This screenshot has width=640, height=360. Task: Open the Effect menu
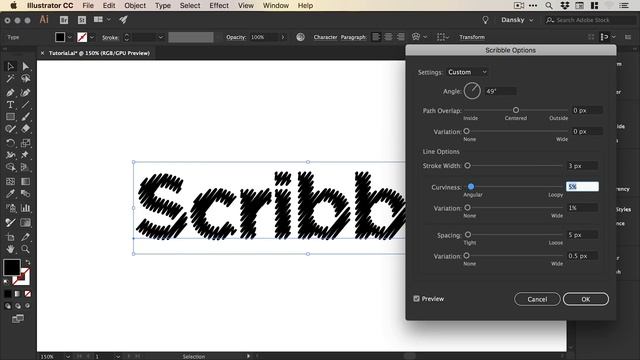[x=219, y=6]
